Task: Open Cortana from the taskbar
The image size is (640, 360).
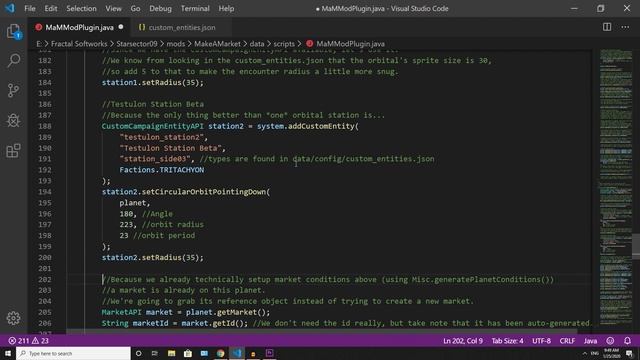Action: 138,353
